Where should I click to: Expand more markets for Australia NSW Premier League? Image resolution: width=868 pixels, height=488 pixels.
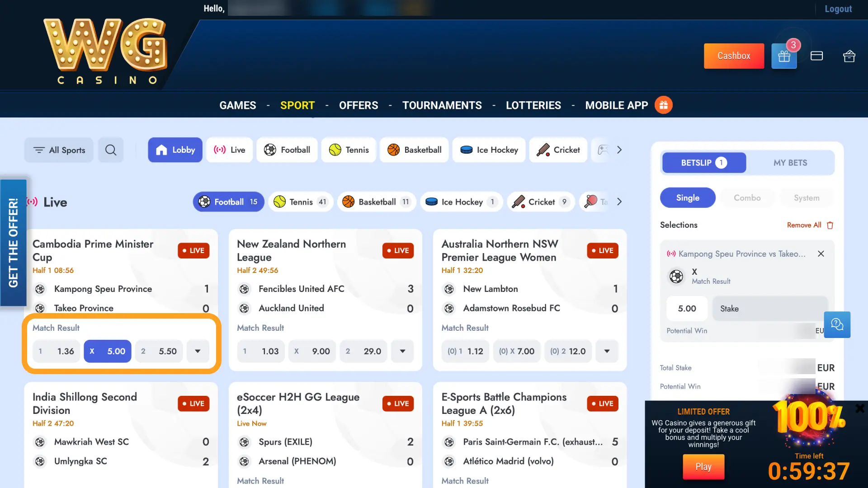click(x=607, y=351)
